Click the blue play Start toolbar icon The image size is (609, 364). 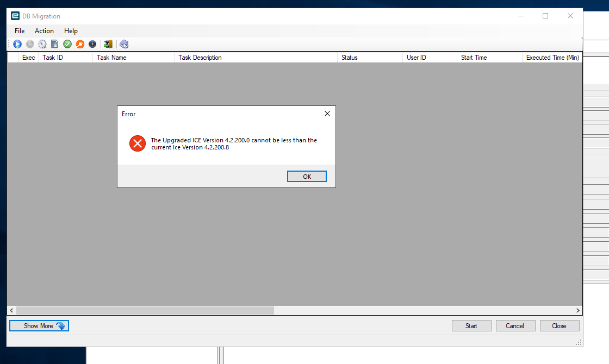17,44
